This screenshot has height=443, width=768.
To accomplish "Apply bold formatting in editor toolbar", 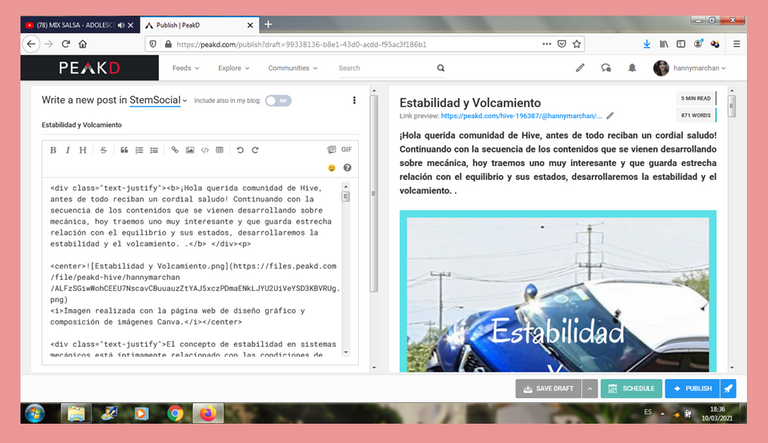I will [53, 150].
